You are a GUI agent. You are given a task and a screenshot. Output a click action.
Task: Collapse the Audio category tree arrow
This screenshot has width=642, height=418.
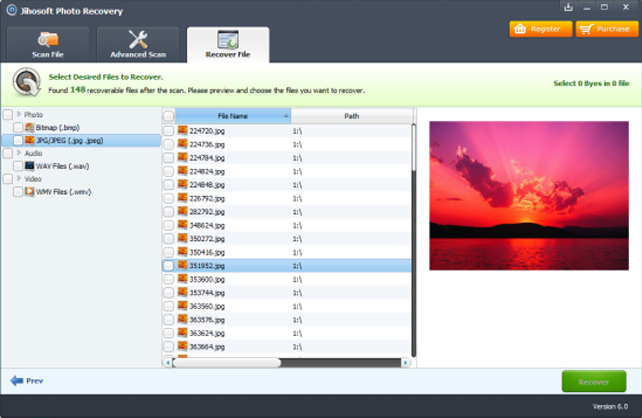[18, 153]
